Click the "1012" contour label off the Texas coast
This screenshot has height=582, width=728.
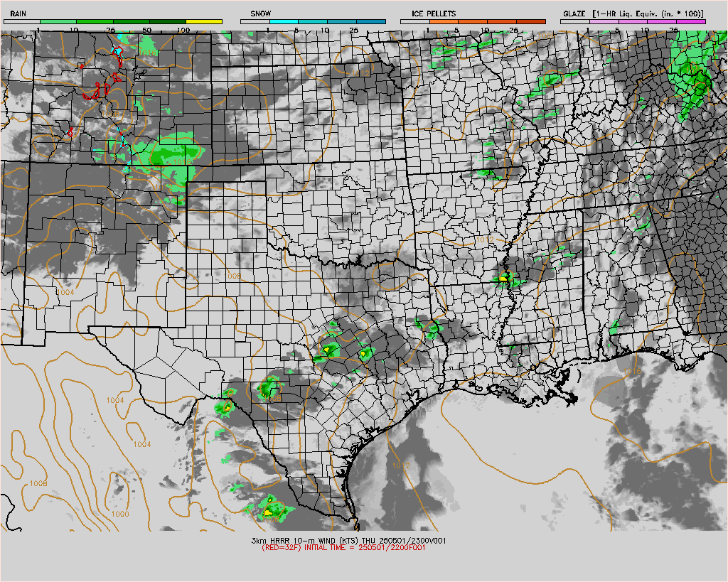tap(401, 465)
